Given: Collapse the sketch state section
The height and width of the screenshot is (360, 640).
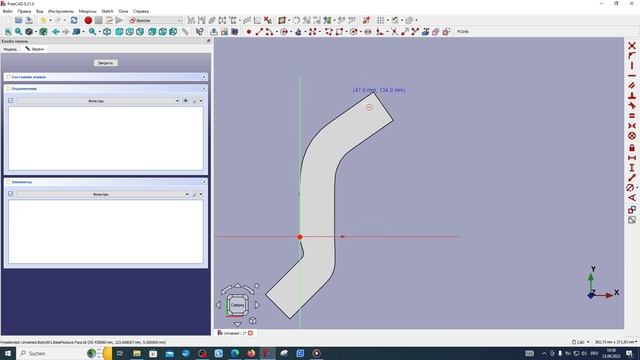Looking at the screenshot, I should (204, 77).
